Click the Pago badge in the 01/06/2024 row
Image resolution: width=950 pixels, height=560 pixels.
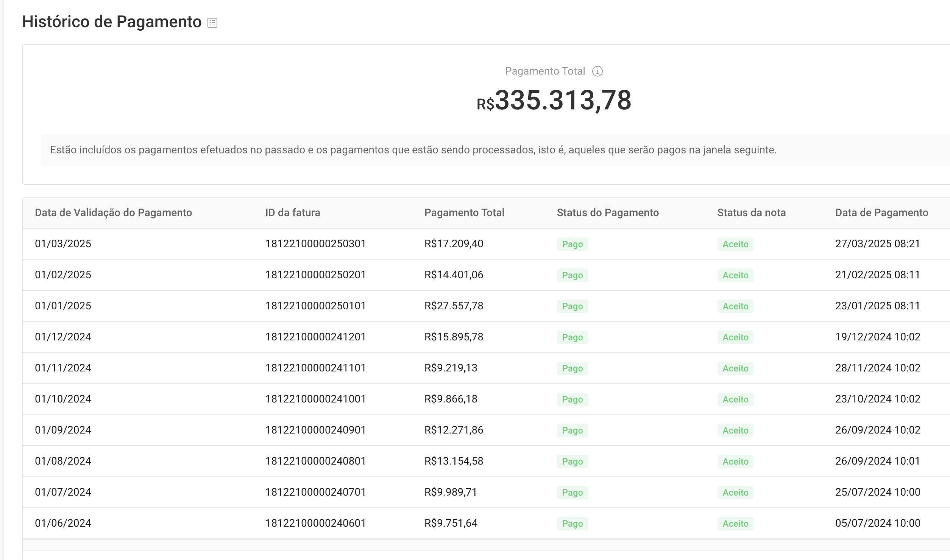tap(572, 524)
